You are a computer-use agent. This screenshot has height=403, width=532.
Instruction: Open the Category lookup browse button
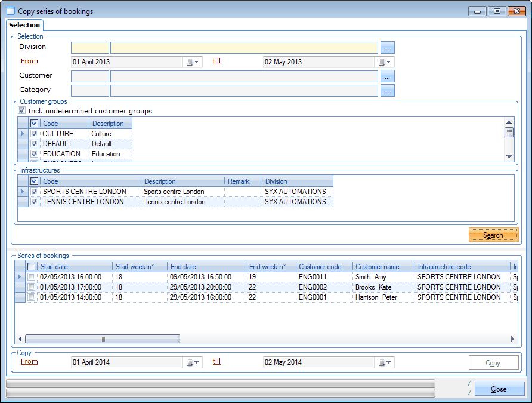[x=388, y=91]
